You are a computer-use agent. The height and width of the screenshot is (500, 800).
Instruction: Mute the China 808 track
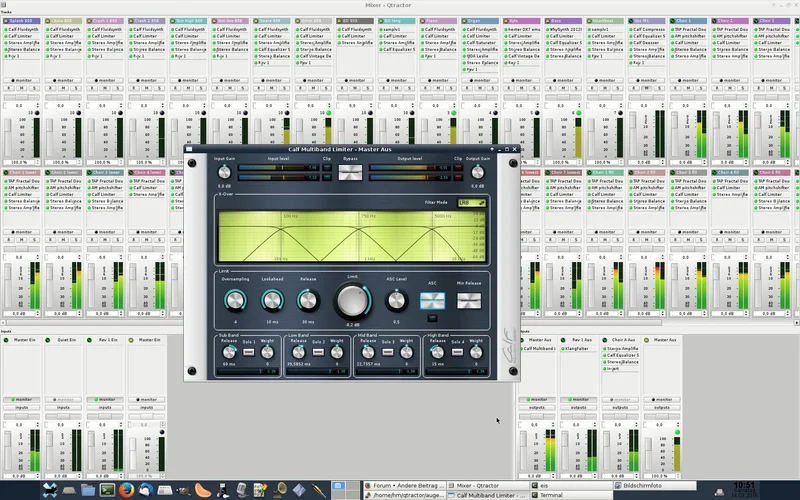(64, 87)
